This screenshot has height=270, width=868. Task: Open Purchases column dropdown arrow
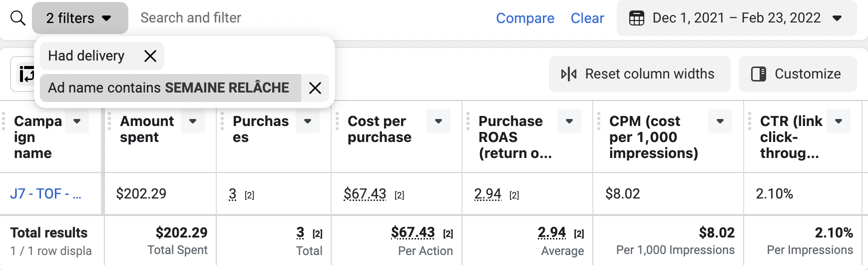pos(308,121)
